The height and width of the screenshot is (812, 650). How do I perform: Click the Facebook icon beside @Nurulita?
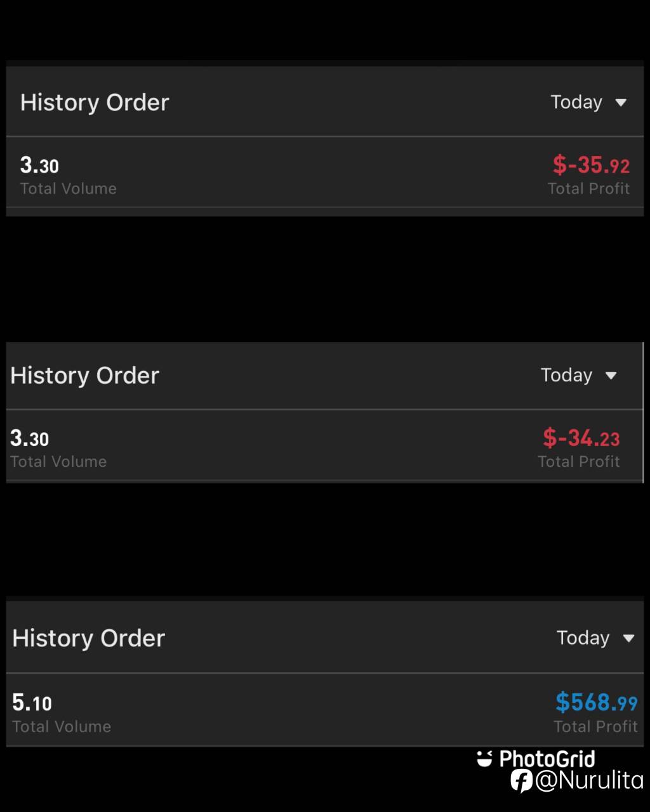(x=521, y=781)
